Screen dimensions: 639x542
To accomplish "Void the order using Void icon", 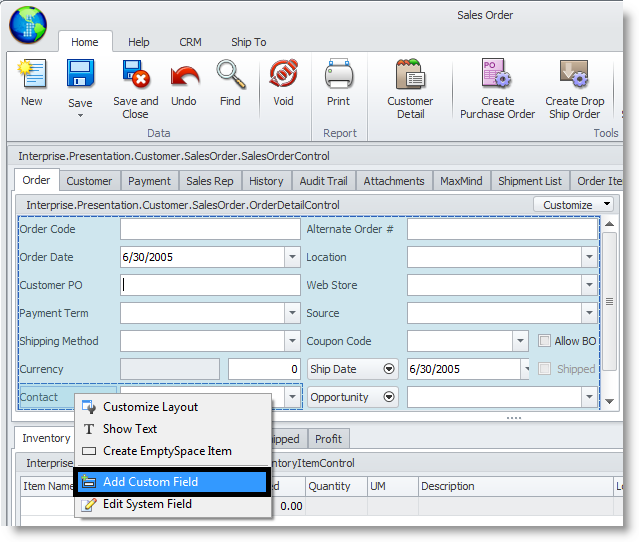I will click(x=284, y=76).
